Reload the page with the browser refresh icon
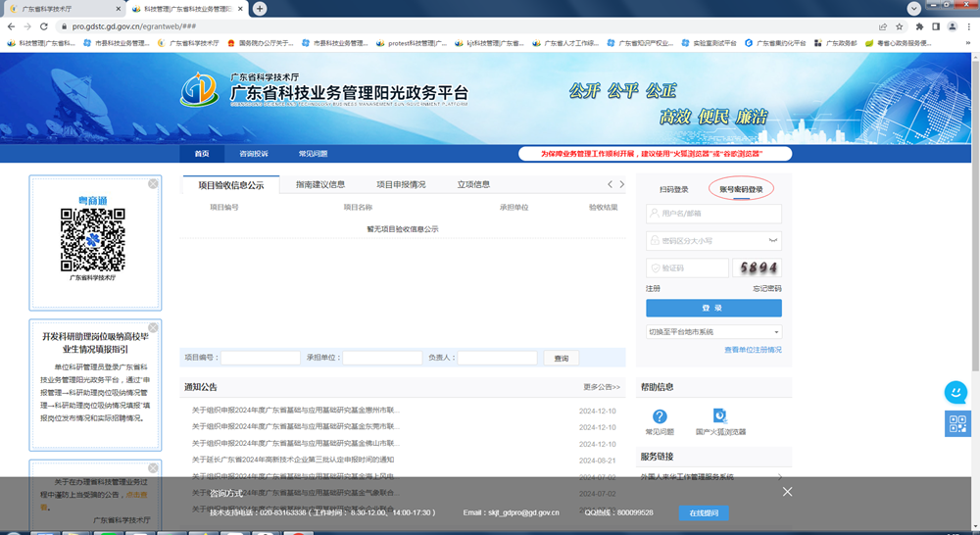This screenshot has width=980, height=535. coord(44,26)
